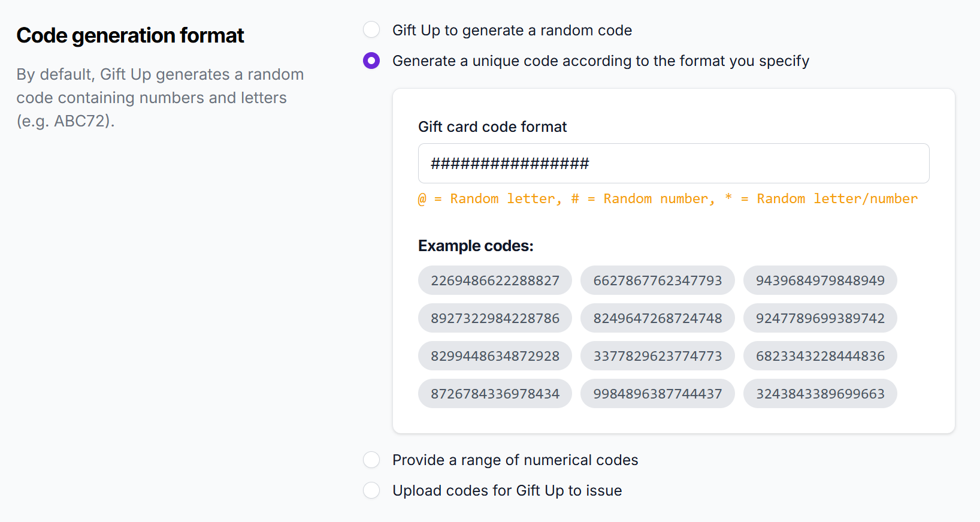
Task: Select the unique code by format radio option
Action: 371,61
